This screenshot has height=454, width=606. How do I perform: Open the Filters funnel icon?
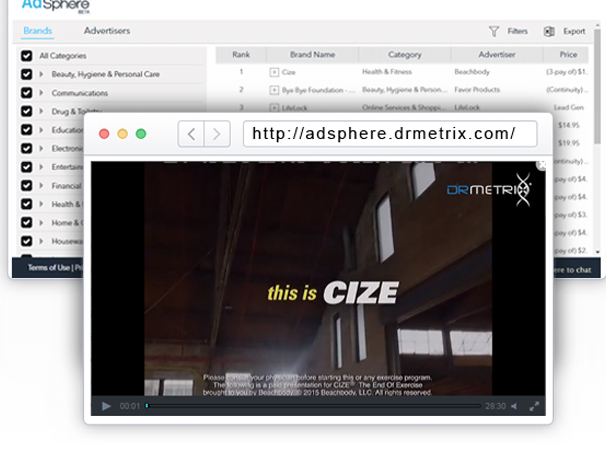[494, 31]
